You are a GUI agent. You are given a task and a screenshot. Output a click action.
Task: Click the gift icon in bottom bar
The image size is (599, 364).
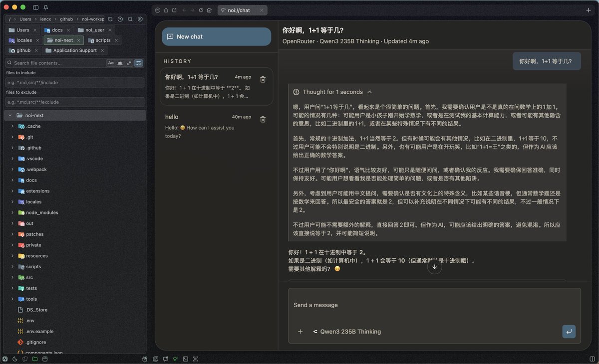tap(145, 359)
